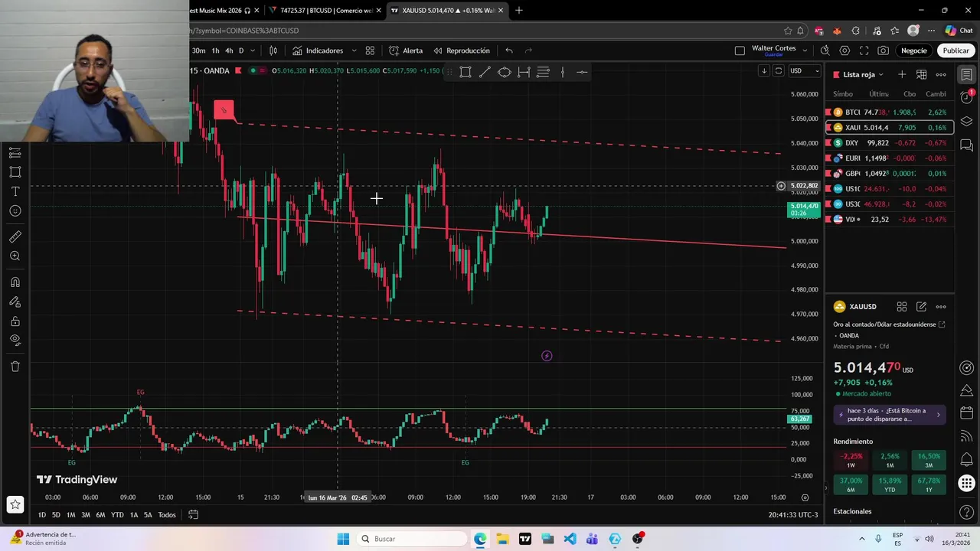Open the Indicadores panel
Viewport: 980px width, 551px height.
pyautogui.click(x=318, y=51)
